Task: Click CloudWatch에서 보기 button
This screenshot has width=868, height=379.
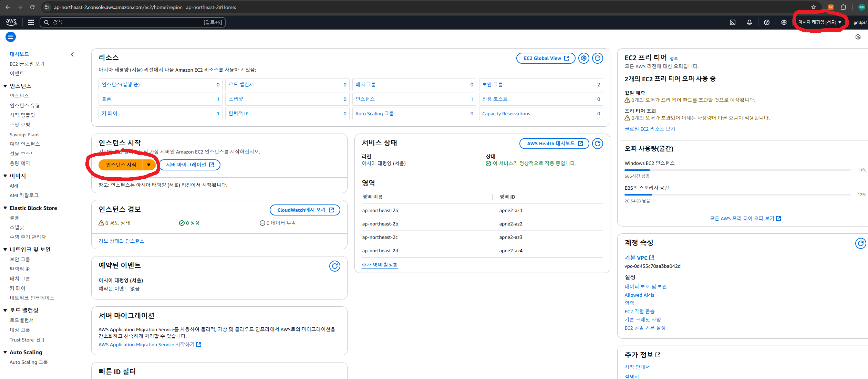Action: point(305,210)
